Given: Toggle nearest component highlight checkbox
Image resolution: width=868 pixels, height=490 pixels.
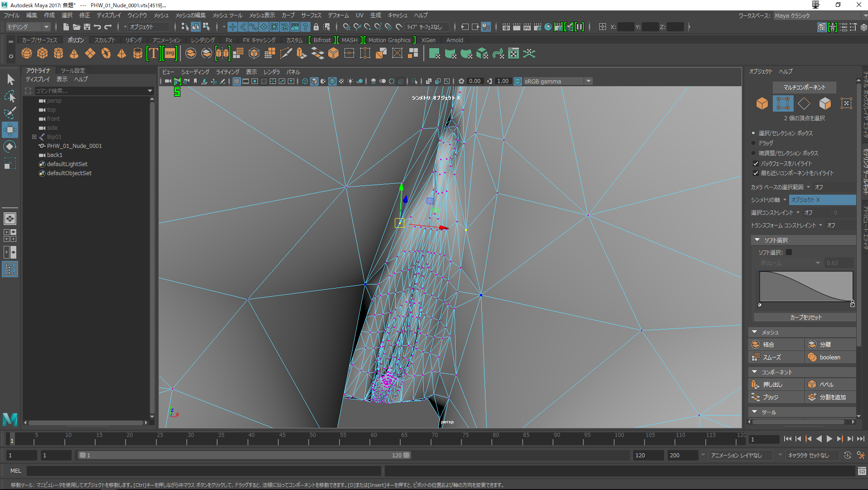Looking at the screenshot, I should coord(756,173).
